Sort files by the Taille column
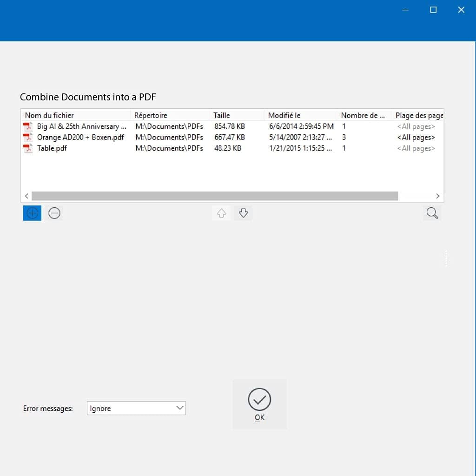Screen dimensions: 476x476 point(222,115)
